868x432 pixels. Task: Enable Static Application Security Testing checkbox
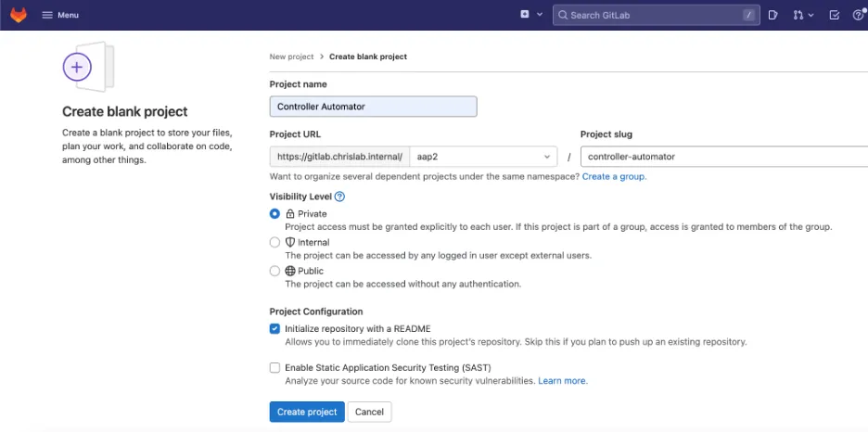click(x=274, y=367)
